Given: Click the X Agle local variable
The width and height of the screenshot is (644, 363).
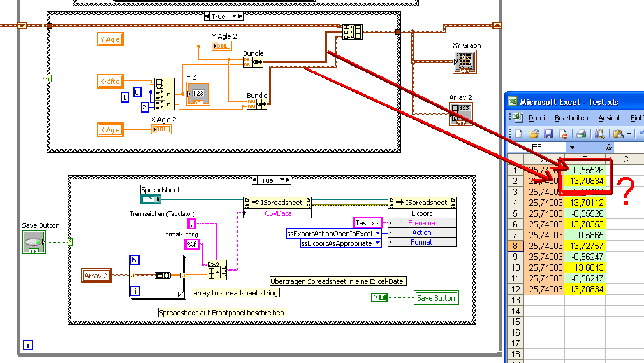Looking at the screenshot, I should 110,130.
